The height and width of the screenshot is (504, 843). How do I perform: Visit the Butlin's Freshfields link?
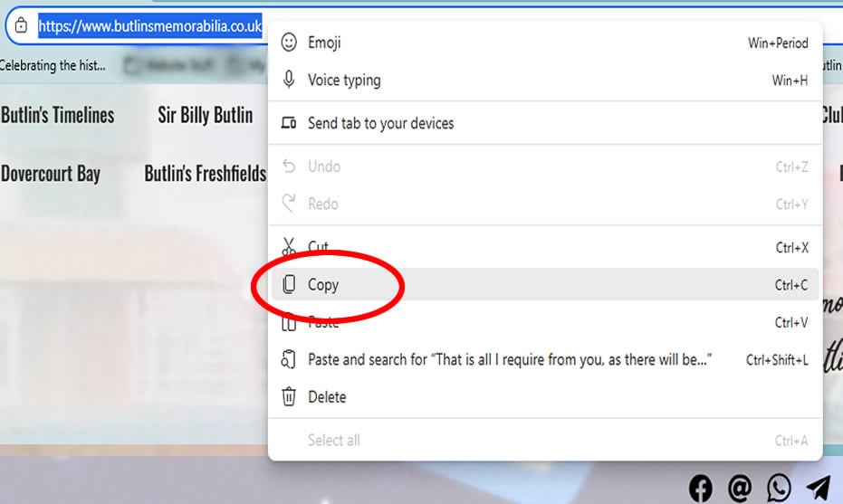(206, 174)
